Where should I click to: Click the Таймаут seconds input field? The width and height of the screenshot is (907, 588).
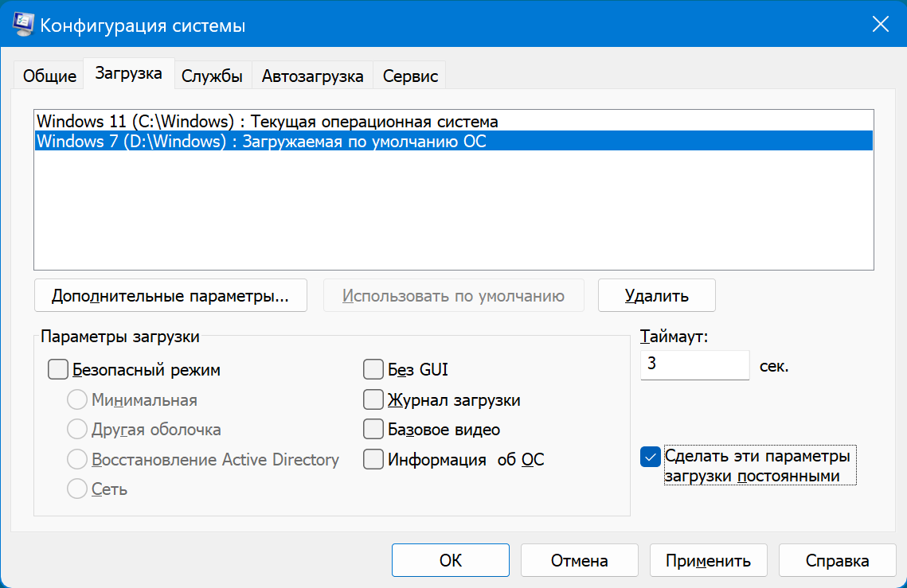tap(694, 365)
